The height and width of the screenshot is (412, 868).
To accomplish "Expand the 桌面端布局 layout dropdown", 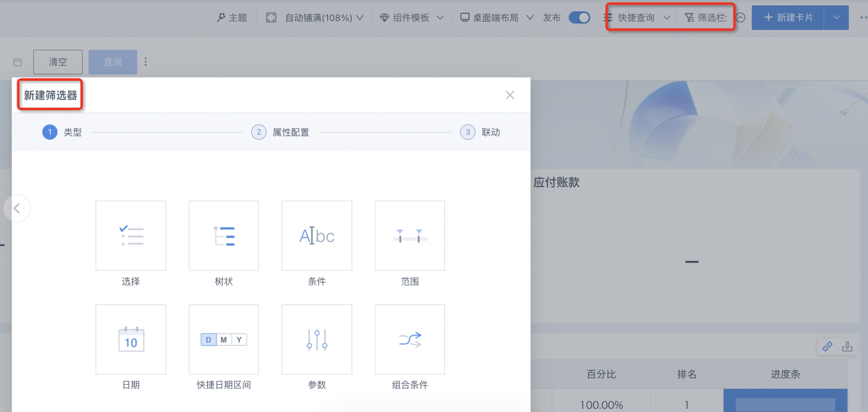I will pyautogui.click(x=497, y=18).
